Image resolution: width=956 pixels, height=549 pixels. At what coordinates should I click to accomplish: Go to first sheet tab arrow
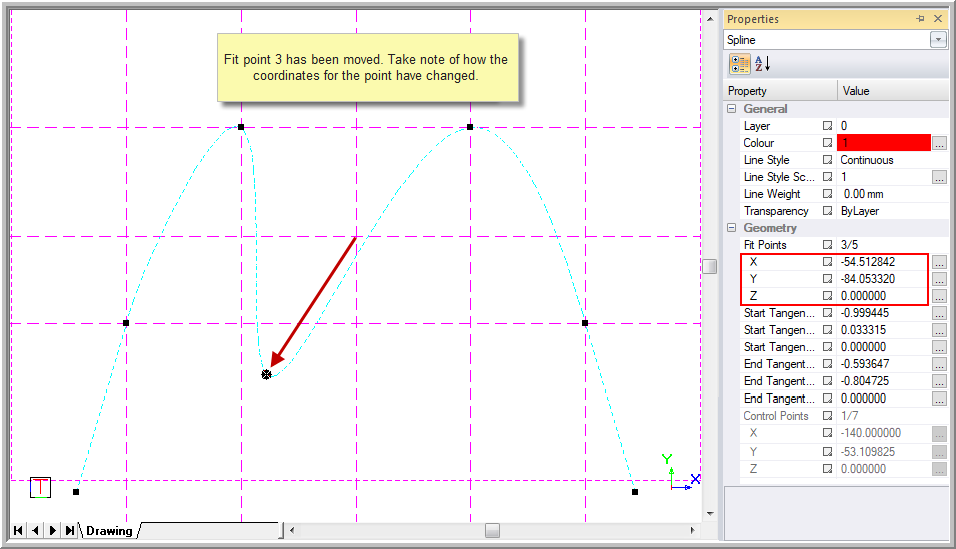tap(18, 530)
